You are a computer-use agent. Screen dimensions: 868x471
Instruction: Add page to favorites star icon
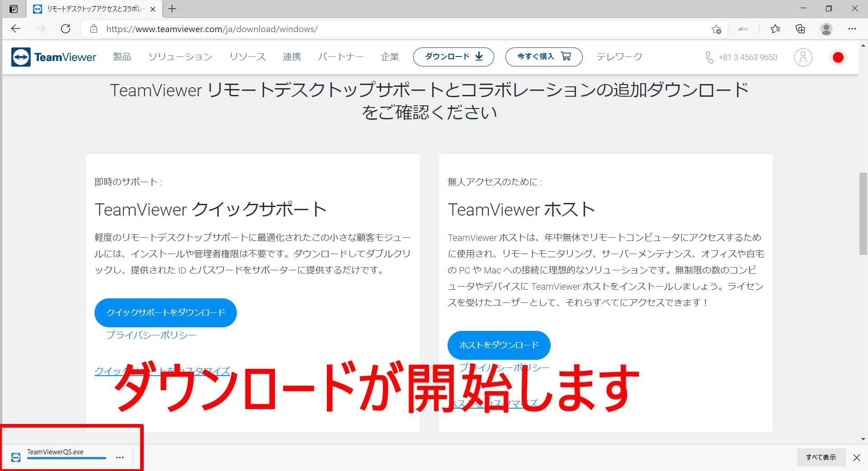pyautogui.click(x=716, y=29)
